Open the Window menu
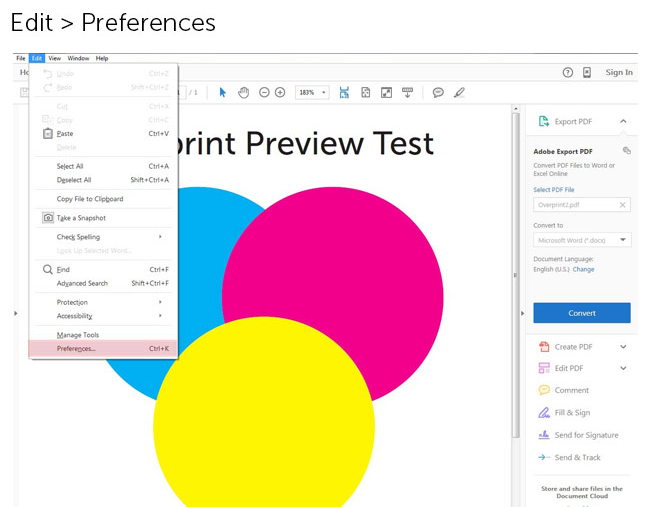The image size is (650, 507). tap(78, 58)
